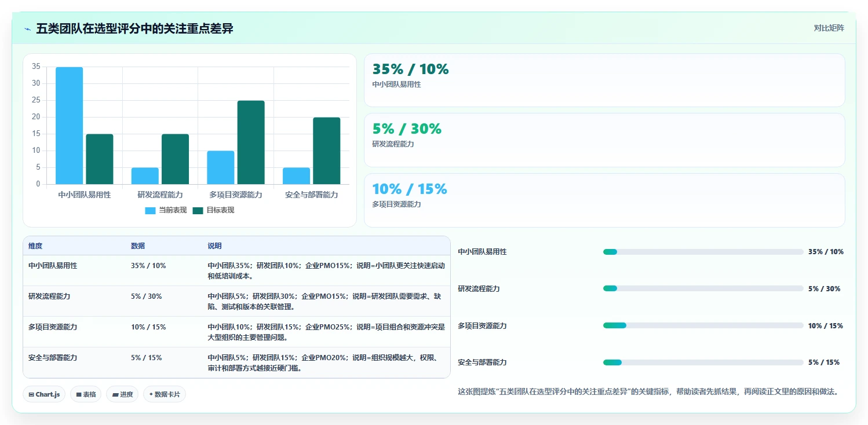Click the 10% / 15% data card value
This screenshot has width=868, height=425.
(x=410, y=189)
